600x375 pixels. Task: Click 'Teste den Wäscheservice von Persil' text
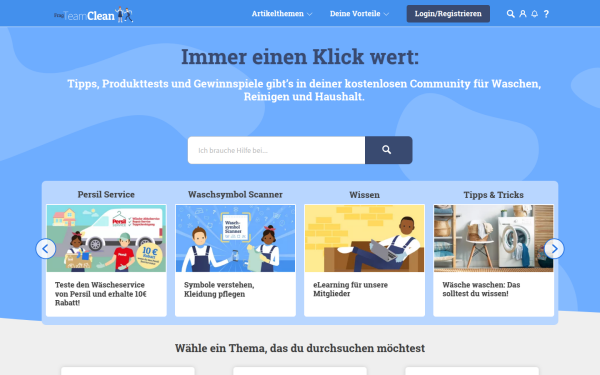coord(101,293)
